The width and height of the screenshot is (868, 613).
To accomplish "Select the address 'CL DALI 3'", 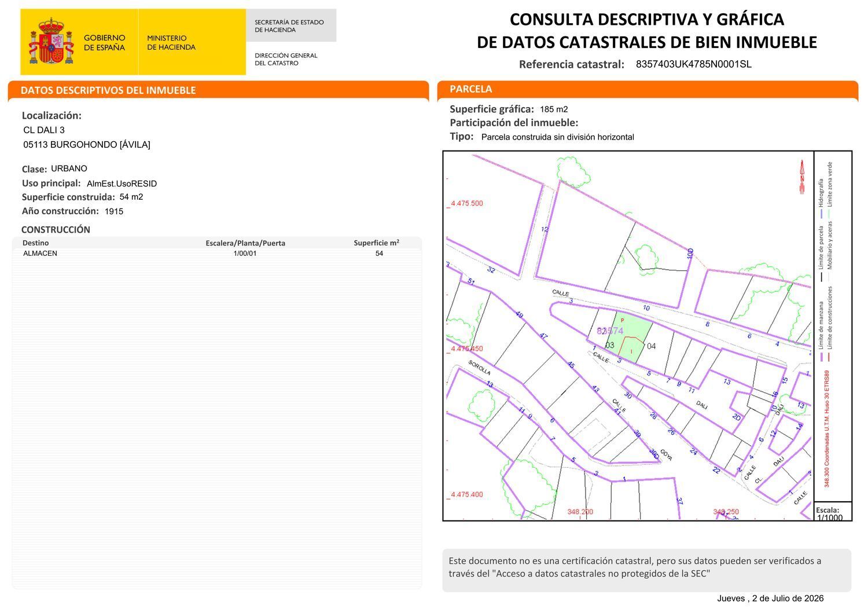I will (x=44, y=130).
